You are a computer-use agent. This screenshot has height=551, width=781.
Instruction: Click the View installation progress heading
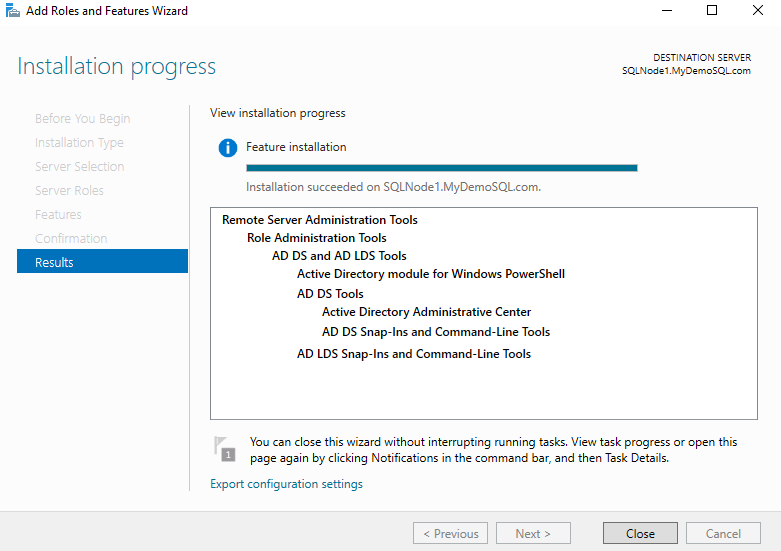click(x=277, y=113)
